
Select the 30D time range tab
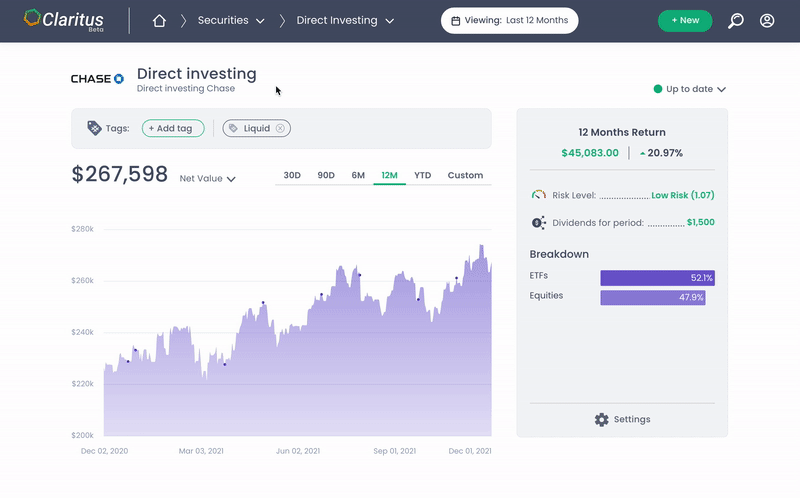[x=292, y=175]
